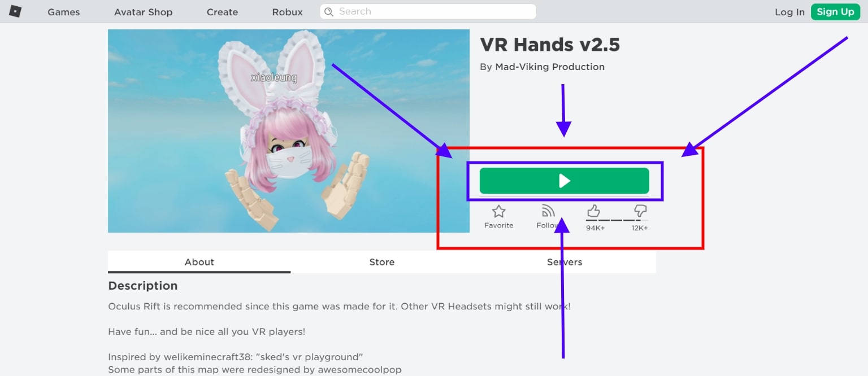Click the 'Have fun... and be nice' line

pos(207,332)
